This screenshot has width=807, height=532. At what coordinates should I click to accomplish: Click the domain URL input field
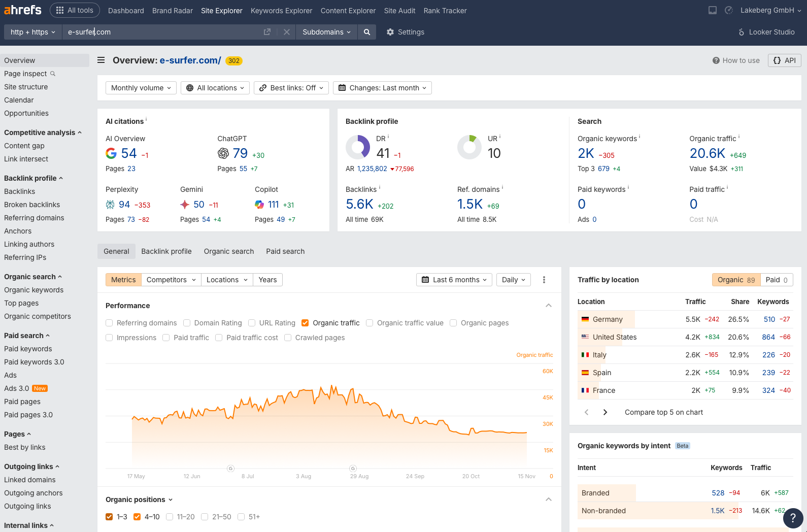[x=162, y=32]
